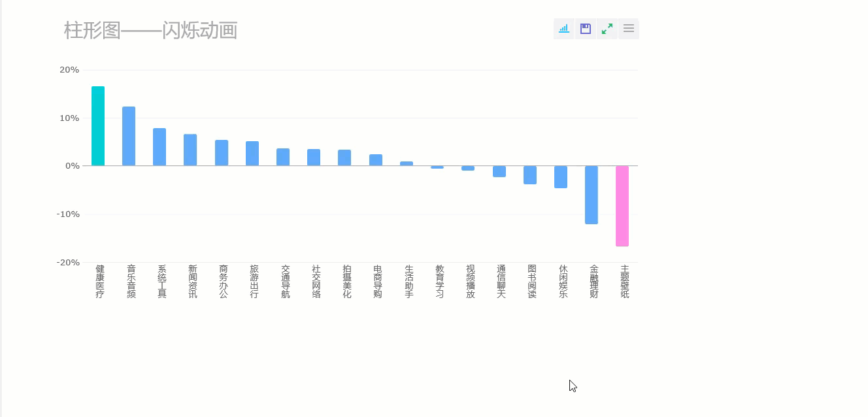
Task: Click the 休闲娱乐 bar below zero
Action: (561, 177)
